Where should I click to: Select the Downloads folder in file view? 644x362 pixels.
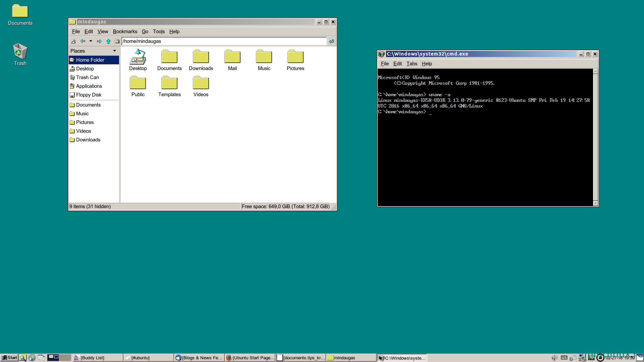tap(201, 60)
